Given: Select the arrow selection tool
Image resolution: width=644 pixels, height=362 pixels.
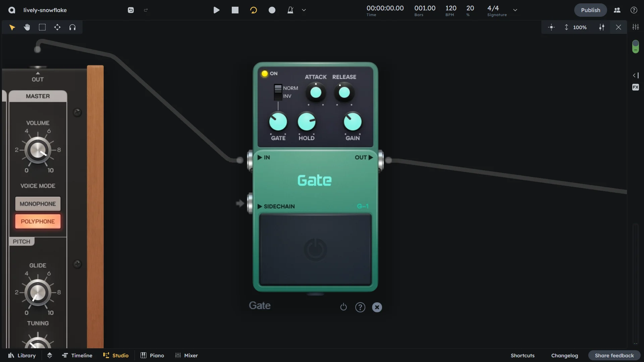Looking at the screenshot, I should click(x=12, y=27).
